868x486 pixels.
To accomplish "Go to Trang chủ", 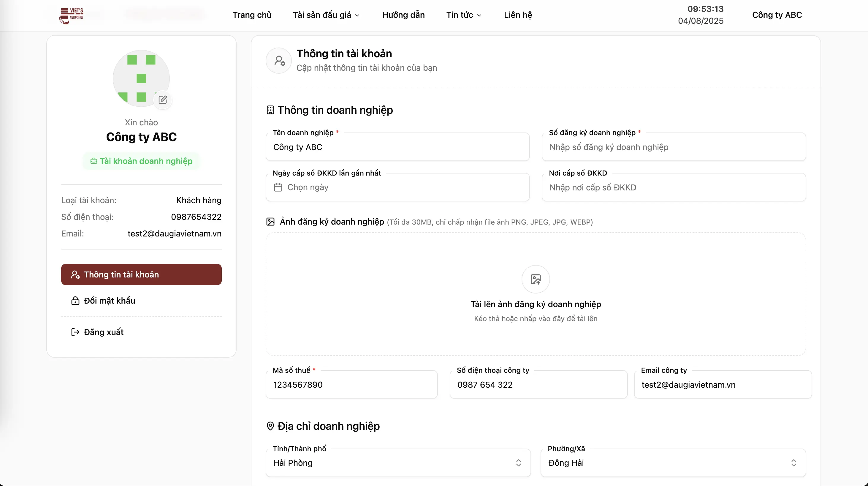I will tap(252, 15).
